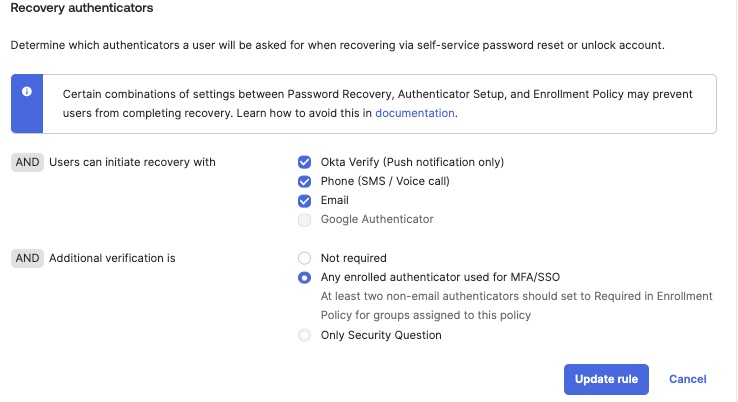738x402 pixels.
Task: Click the Additional verification is label
Action: coord(112,258)
